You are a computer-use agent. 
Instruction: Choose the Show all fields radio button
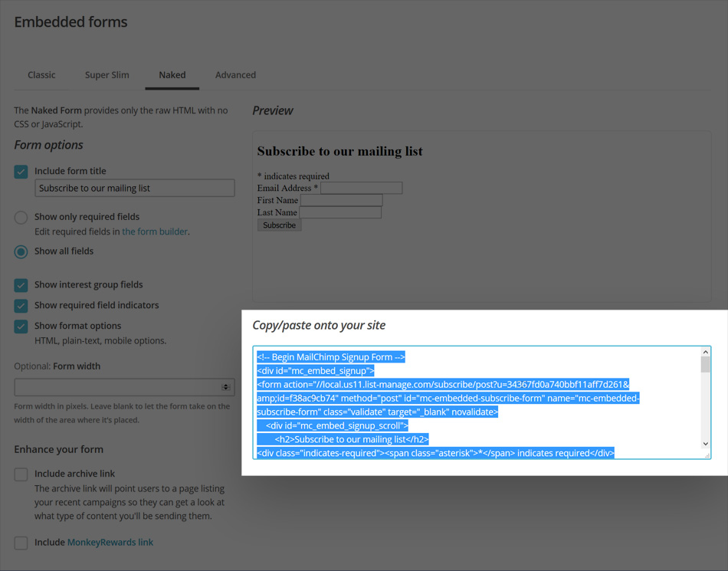click(21, 251)
